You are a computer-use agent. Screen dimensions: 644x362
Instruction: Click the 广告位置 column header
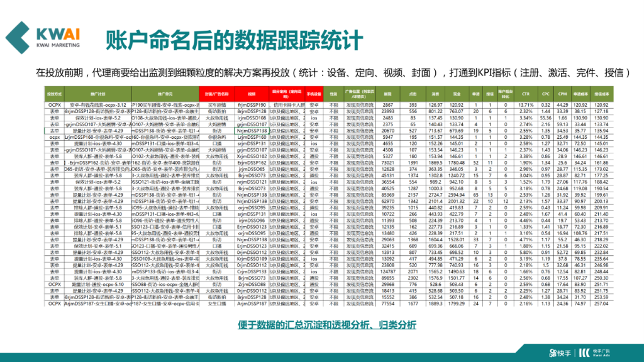(x=359, y=94)
